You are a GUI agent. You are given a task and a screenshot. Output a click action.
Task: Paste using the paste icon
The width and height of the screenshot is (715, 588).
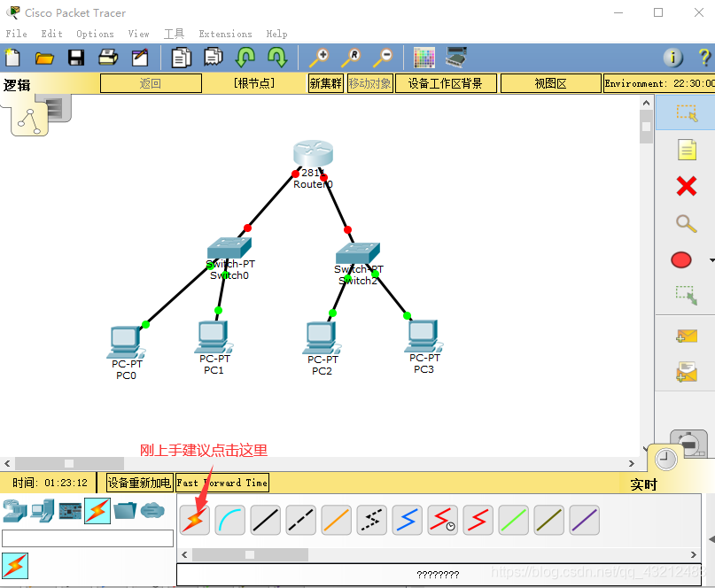pos(213,58)
